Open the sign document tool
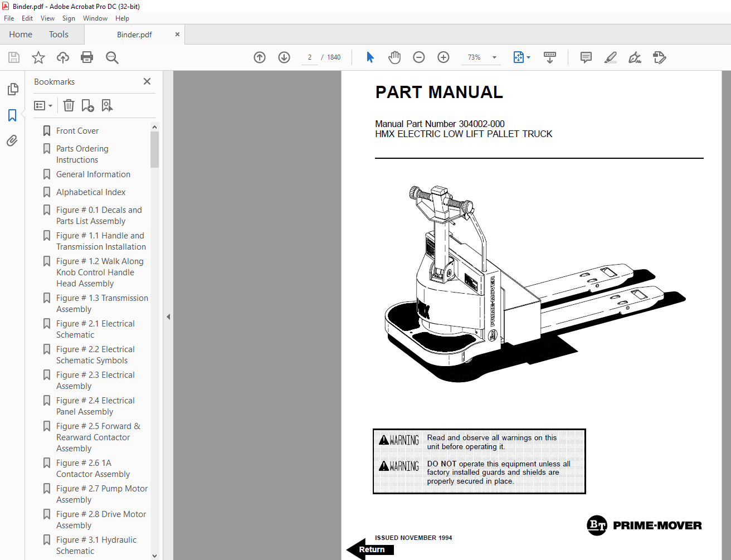 click(x=635, y=57)
